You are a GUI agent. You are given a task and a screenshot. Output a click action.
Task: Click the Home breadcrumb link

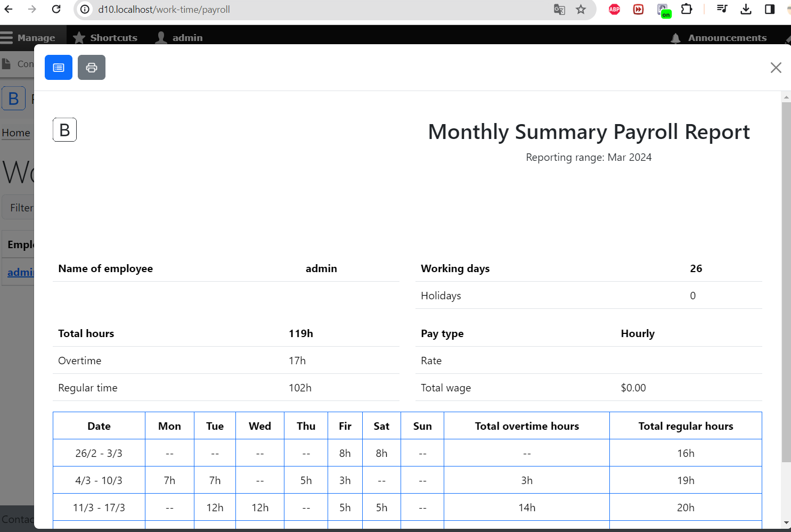(x=16, y=133)
